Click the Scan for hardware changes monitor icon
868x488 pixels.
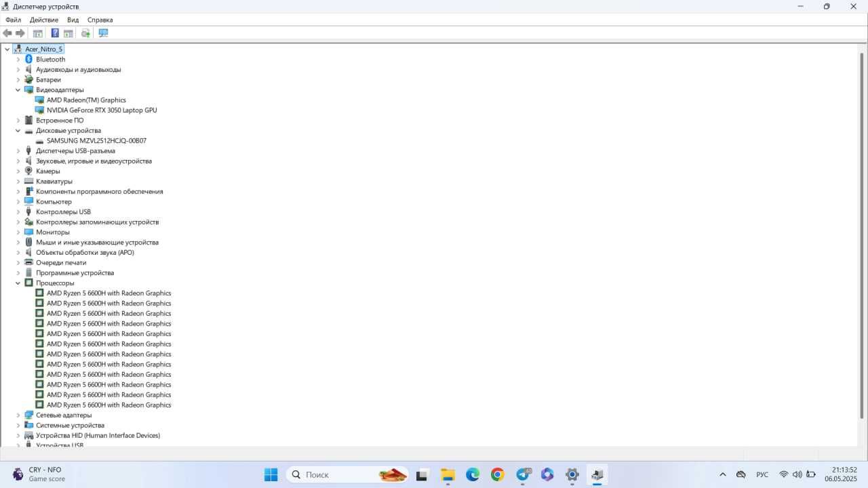click(x=103, y=33)
